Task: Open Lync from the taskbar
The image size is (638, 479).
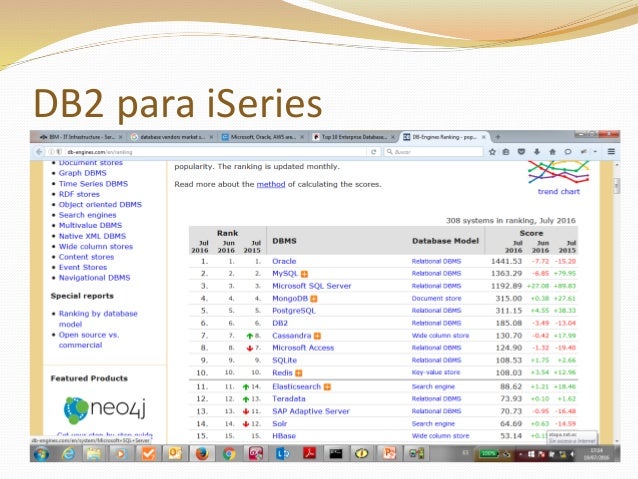Action: 282,453
